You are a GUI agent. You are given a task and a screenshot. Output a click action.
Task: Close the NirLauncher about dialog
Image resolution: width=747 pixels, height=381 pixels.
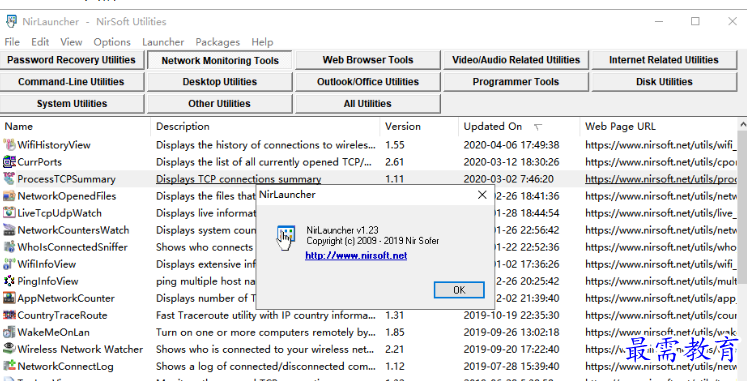point(482,195)
